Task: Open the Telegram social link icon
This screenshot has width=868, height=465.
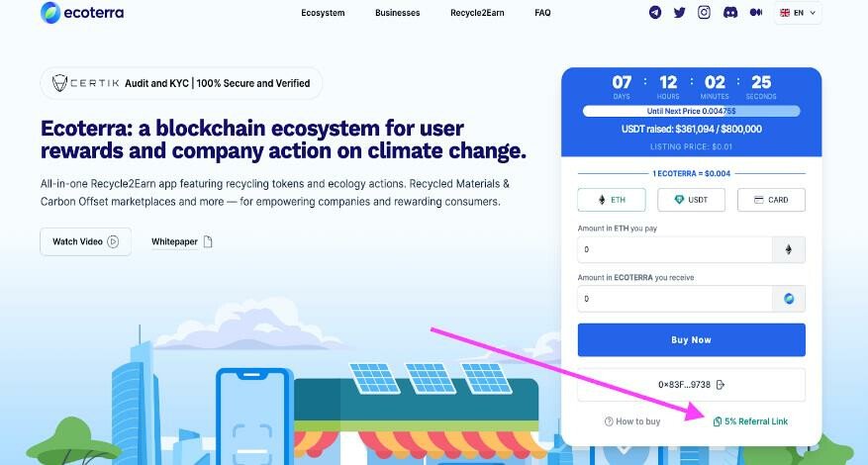Action: point(655,13)
